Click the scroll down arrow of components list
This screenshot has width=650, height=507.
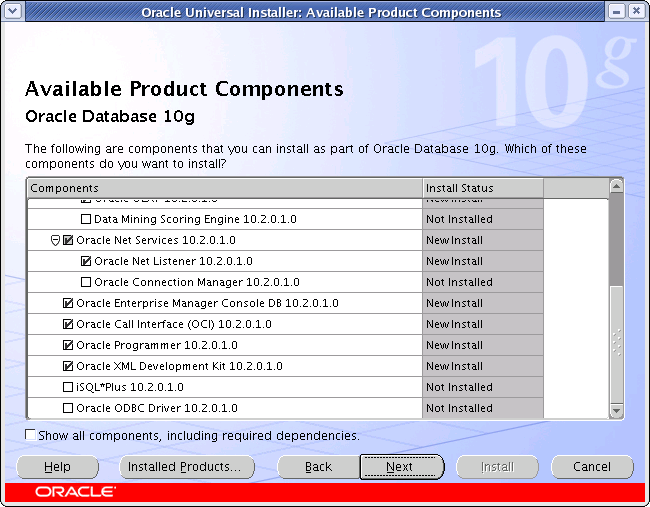(616, 411)
